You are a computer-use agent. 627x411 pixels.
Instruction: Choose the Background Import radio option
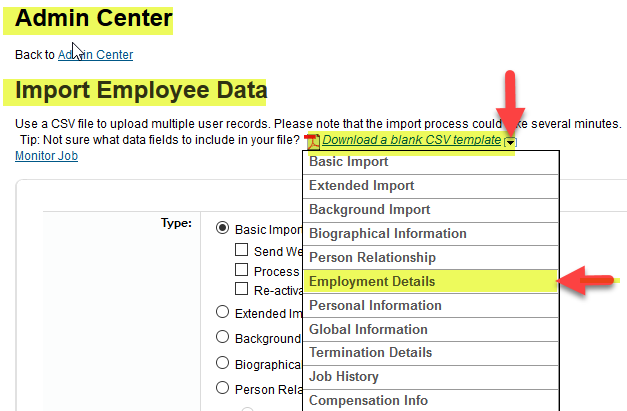[222, 337]
